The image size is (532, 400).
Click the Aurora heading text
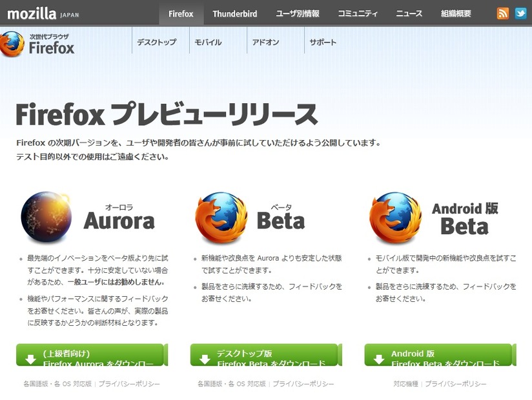[x=119, y=221]
